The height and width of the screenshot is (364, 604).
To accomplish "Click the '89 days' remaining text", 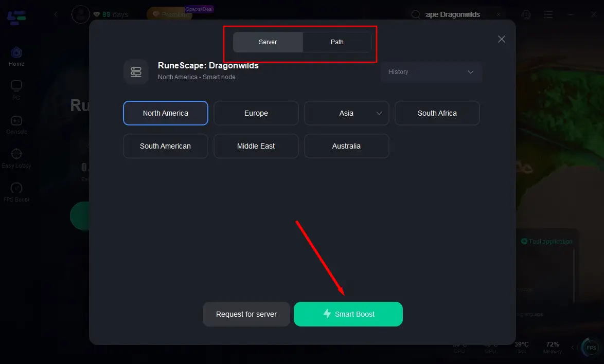I will [115, 14].
